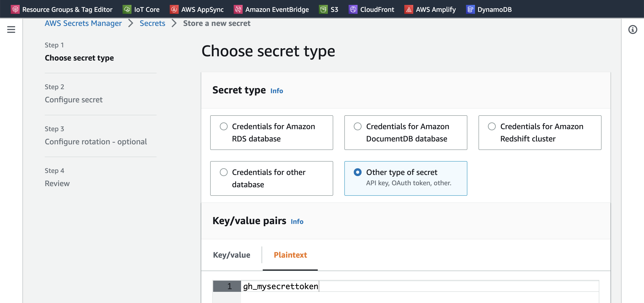Screen dimensions: 644x303
Task: Click the CloudFront icon
Action: pos(352,9)
